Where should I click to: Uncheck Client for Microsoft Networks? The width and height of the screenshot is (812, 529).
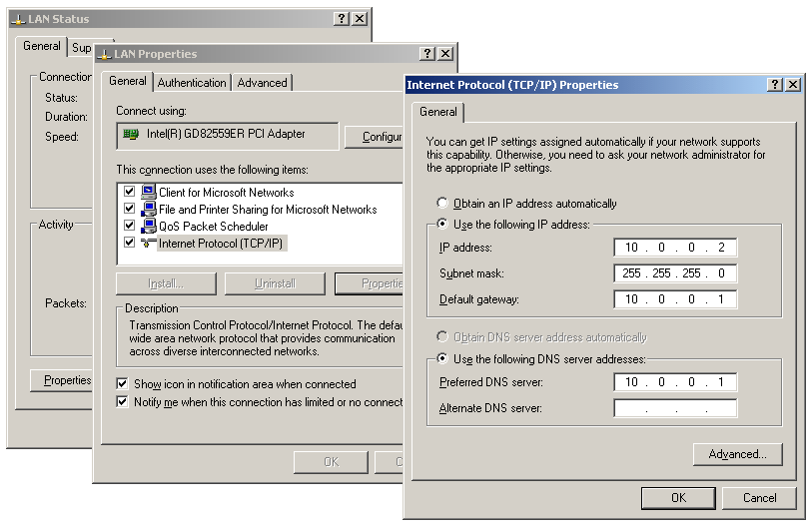tap(130, 192)
